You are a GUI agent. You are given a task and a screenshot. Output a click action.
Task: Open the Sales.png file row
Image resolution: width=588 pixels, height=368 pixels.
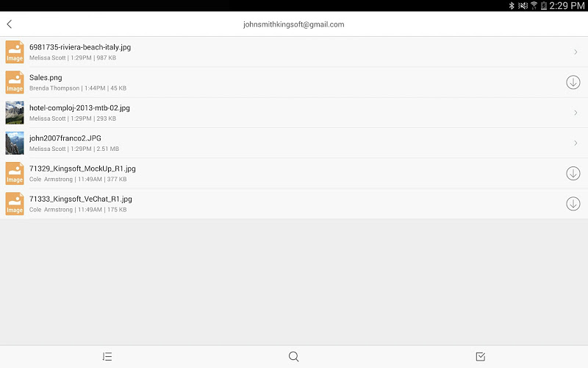tap(294, 82)
